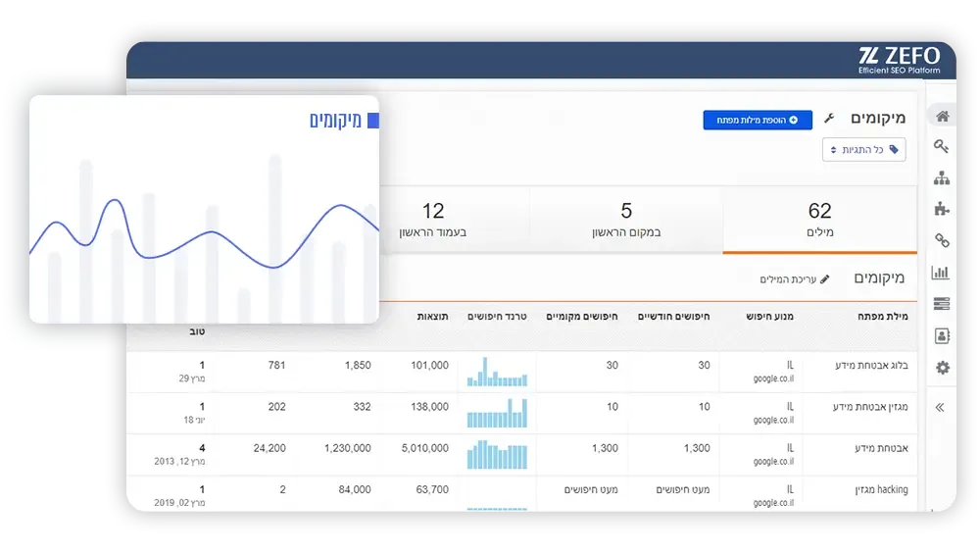This screenshot has width=980, height=554.
Task: Click results value 101,000
Action: (x=429, y=365)
